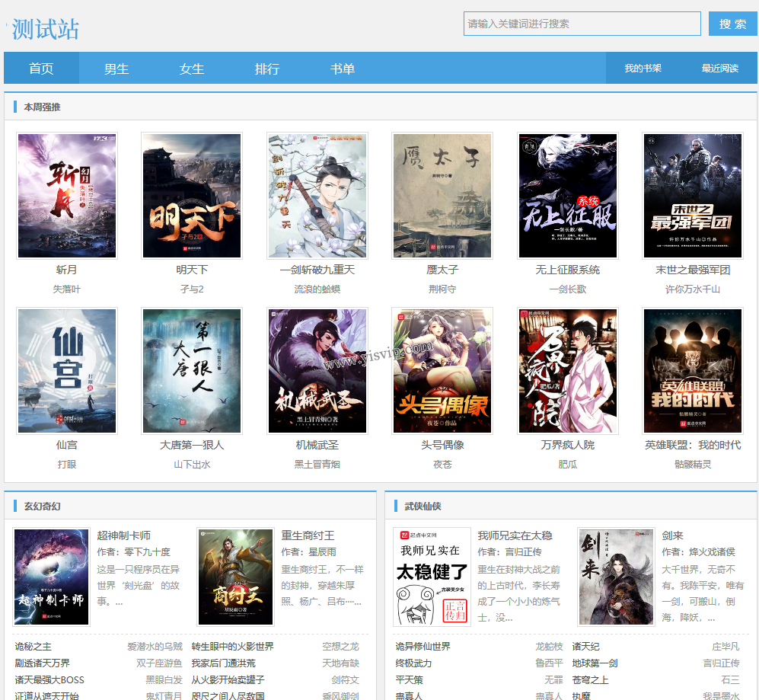View 最近阅读 reading history
Screen dimensions: 759x700
[719, 69]
